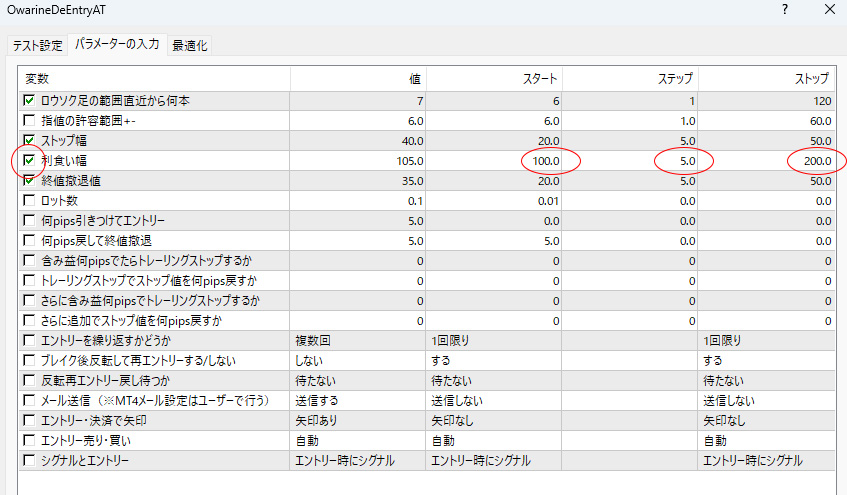The image size is (847, 495).
Task: Uncheck the ロウソク足の範囲直近から何本 checkbox
Action: click(29, 100)
